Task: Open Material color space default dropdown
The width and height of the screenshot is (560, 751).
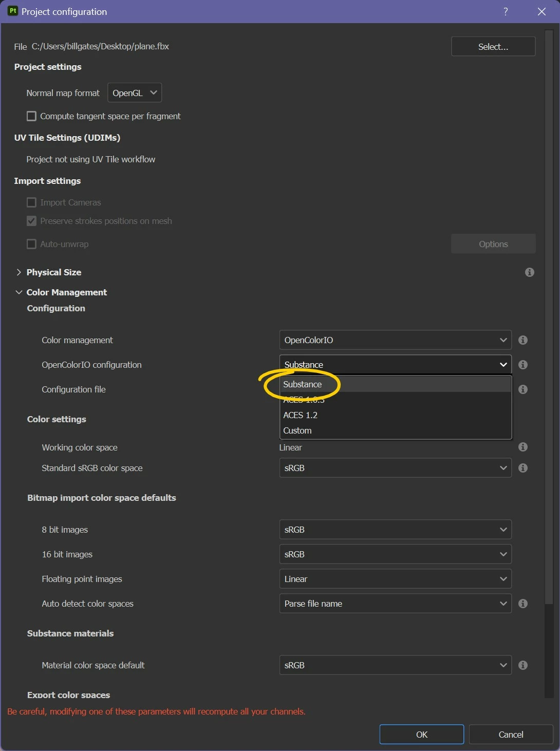Action: click(395, 665)
